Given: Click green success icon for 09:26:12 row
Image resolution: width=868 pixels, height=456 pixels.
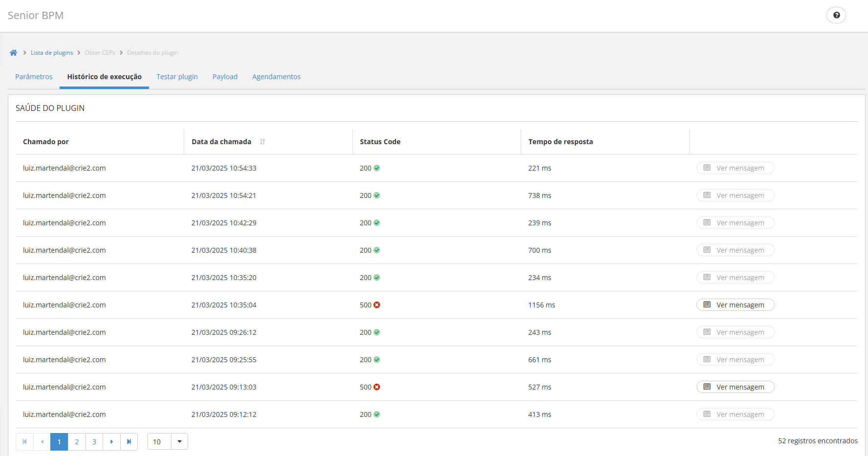Looking at the screenshot, I should click(377, 332).
